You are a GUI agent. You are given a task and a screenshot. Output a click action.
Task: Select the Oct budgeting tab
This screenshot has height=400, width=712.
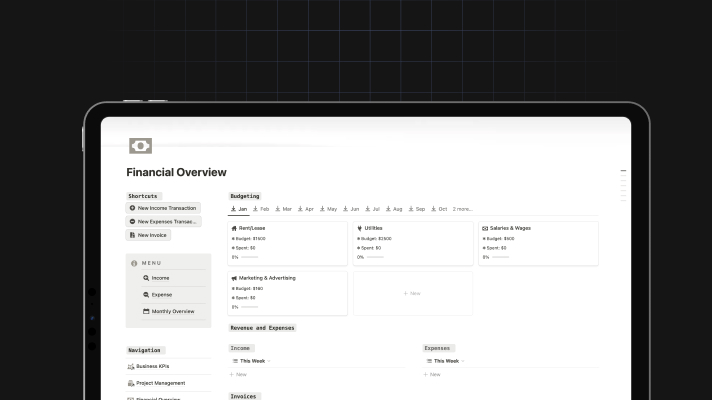[x=439, y=209]
